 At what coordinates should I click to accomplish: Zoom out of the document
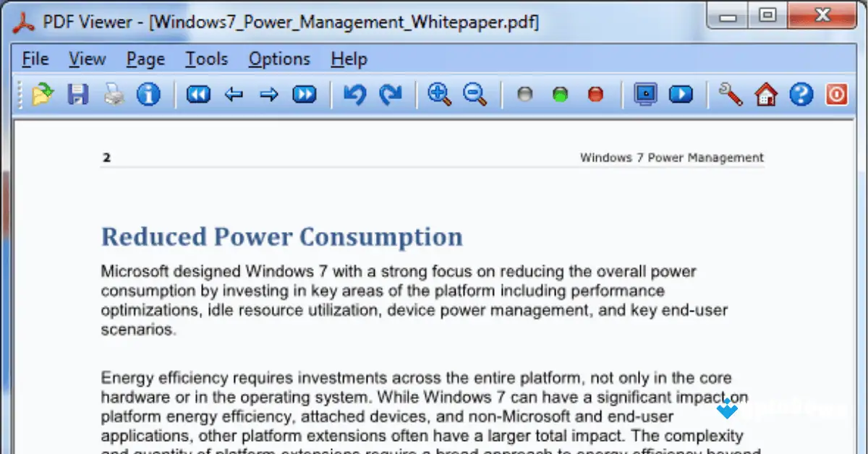[474, 94]
